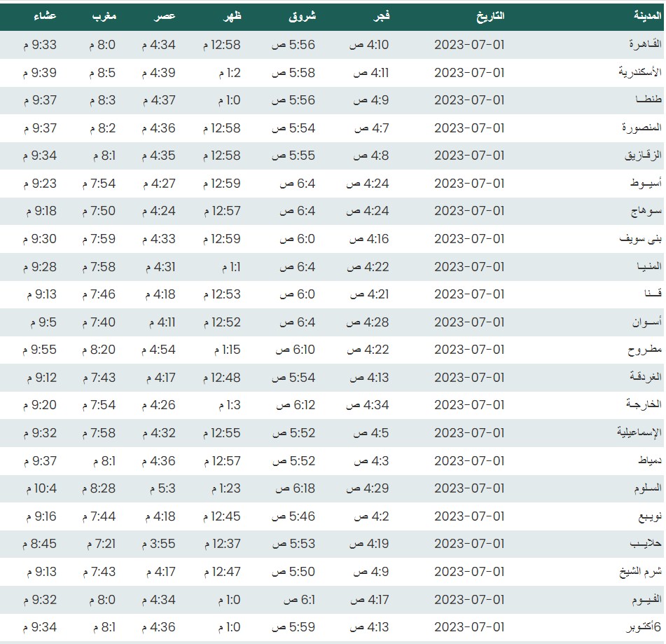Select the Maghrib time 7:21 for حلايب
Image resolution: width=666 pixels, height=644 pixels.
point(101,544)
